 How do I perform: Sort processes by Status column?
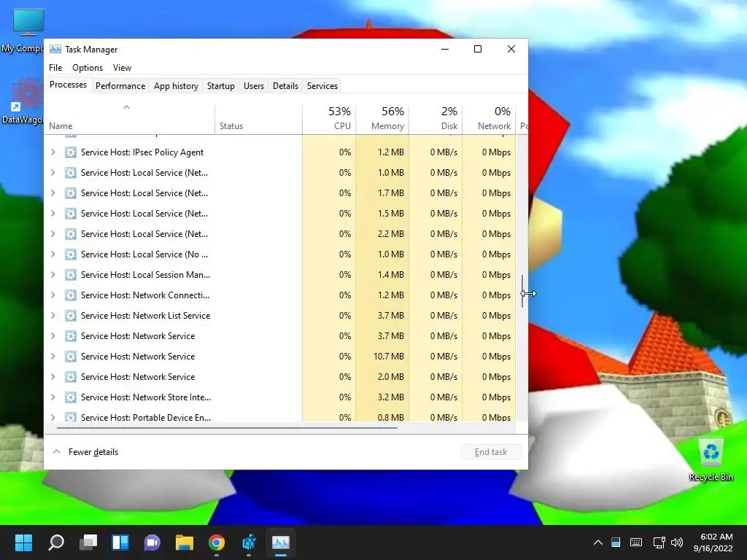pos(259,119)
